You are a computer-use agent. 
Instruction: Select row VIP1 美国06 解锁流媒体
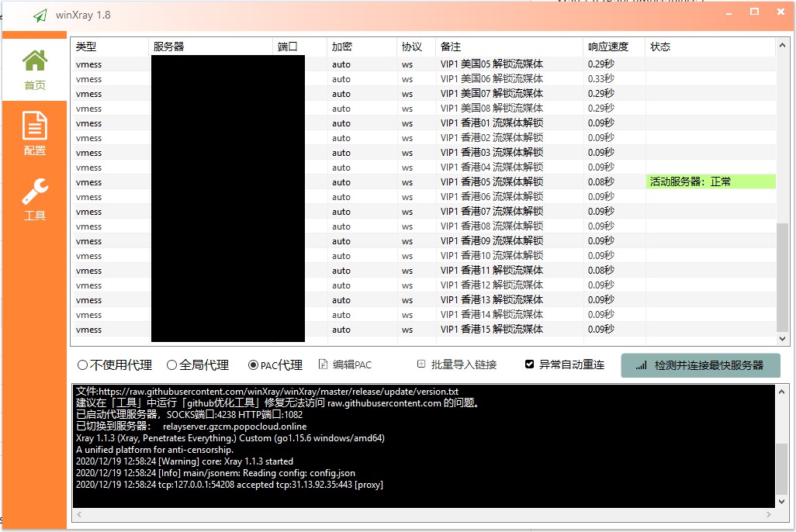[424, 78]
